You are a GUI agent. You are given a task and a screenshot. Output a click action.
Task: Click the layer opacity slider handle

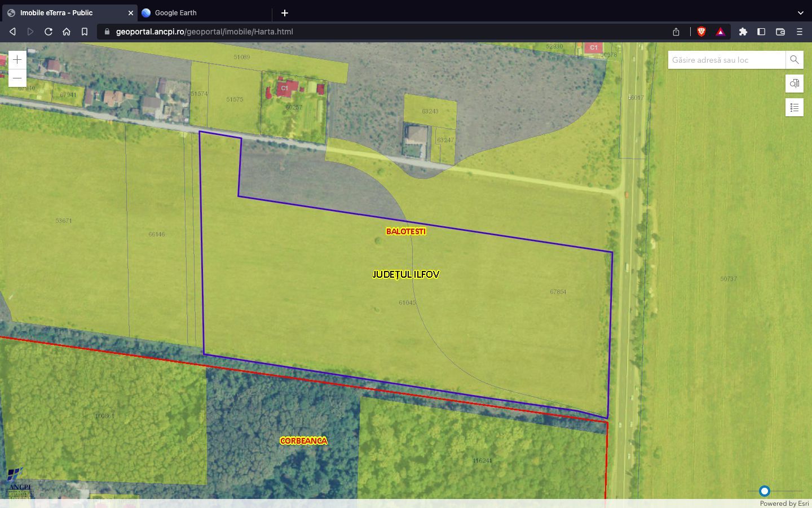[x=765, y=491]
